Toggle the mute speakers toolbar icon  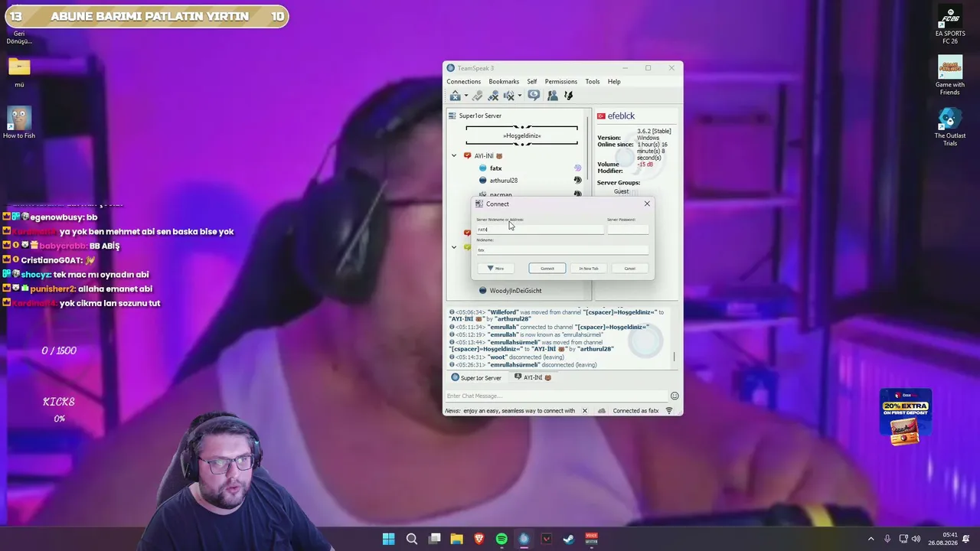tap(508, 96)
